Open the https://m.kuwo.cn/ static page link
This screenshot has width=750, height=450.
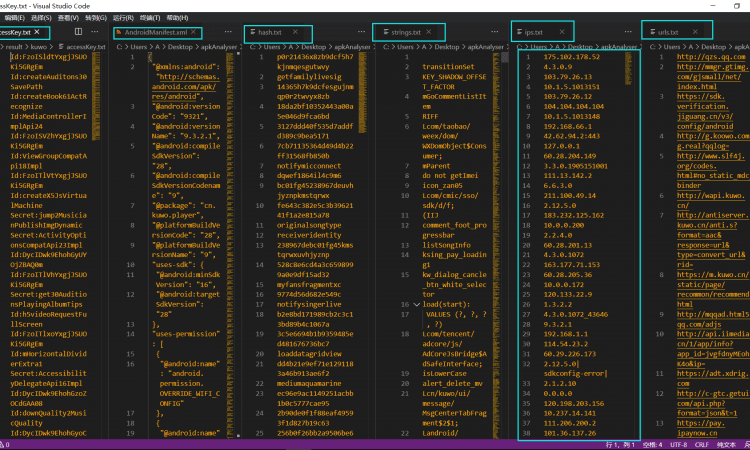(x=712, y=274)
